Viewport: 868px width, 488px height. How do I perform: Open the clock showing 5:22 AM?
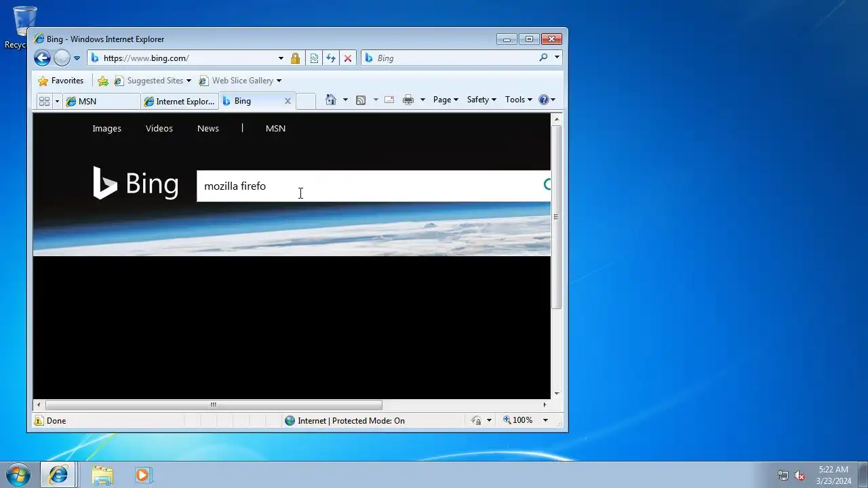pos(833,475)
